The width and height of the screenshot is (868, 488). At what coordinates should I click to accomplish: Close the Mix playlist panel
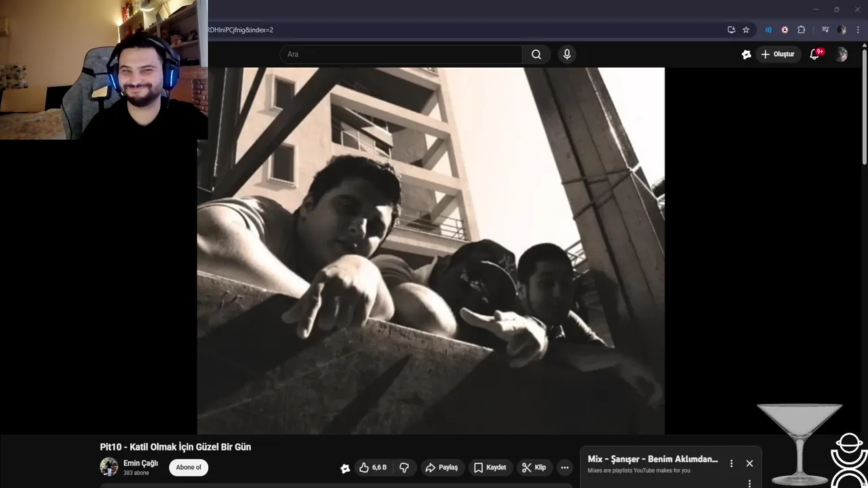point(749,464)
